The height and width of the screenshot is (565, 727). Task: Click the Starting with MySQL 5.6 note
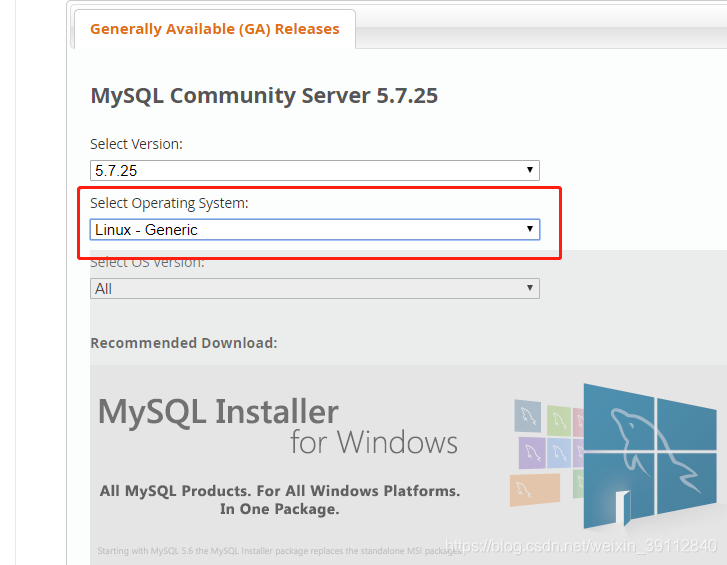pyautogui.click(x=280, y=551)
